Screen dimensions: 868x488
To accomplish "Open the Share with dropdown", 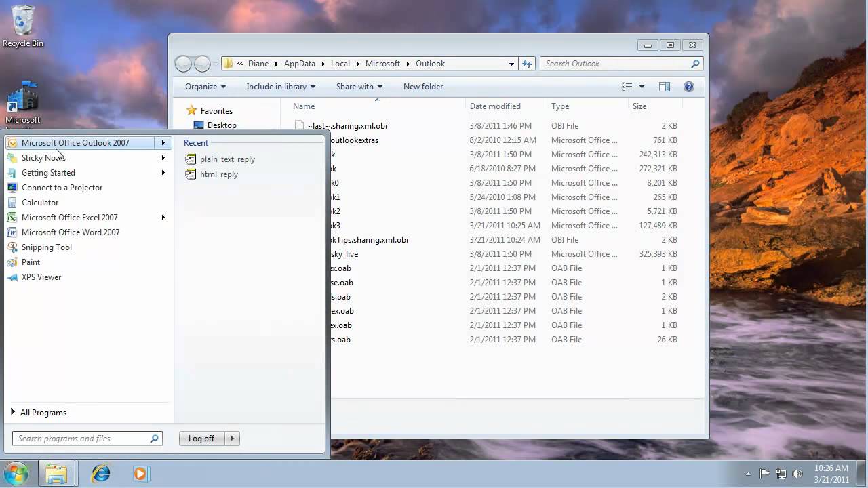I will (359, 87).
